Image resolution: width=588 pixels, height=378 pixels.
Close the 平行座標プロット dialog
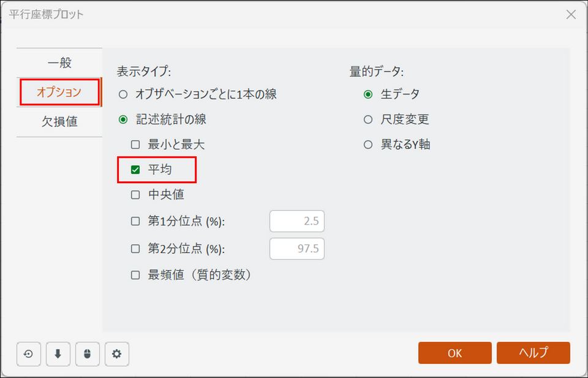tap(571, 14)
